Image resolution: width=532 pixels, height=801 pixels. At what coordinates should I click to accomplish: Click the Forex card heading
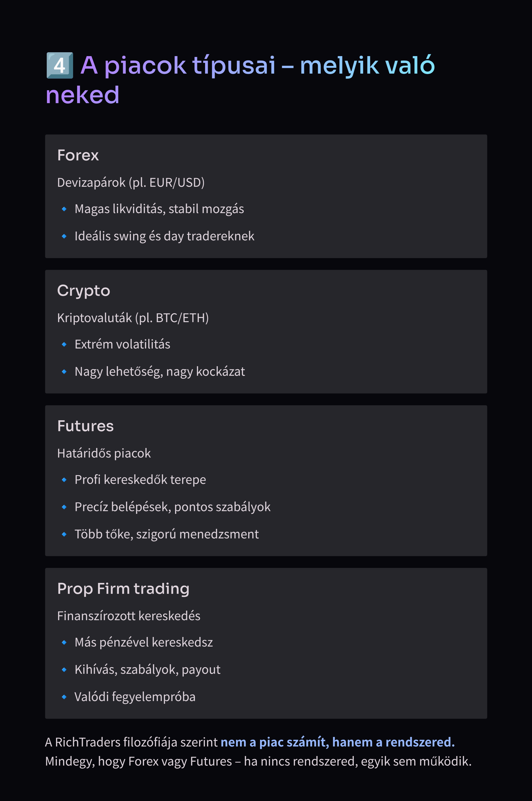point(78,155)
